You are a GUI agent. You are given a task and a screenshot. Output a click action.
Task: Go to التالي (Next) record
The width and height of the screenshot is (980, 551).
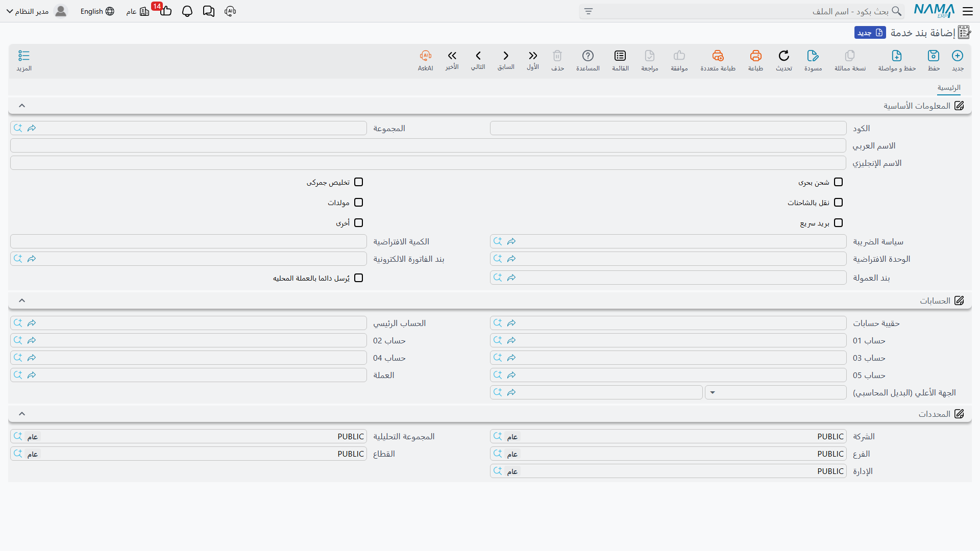[x=478, y=56]
